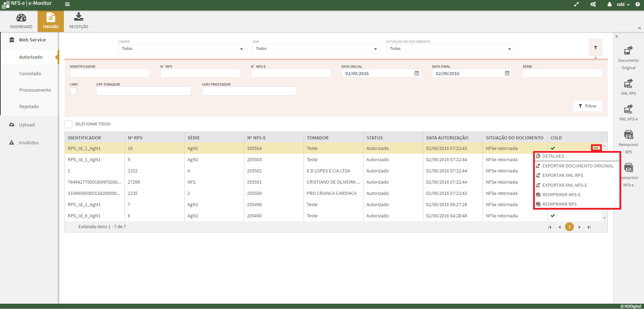This screenshot has width=644, height=309.
Task: Click the Documento Original export icon
Action: (628, 51)
